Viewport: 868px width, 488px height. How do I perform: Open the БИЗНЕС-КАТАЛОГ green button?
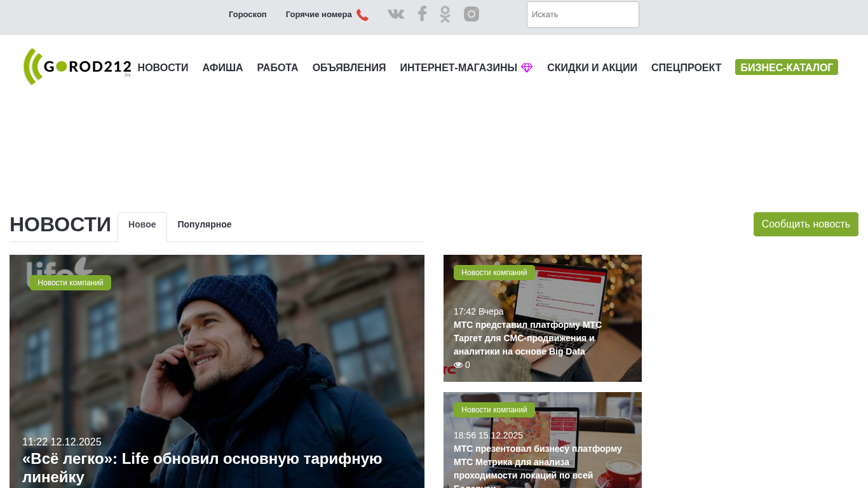pos(787,67)
